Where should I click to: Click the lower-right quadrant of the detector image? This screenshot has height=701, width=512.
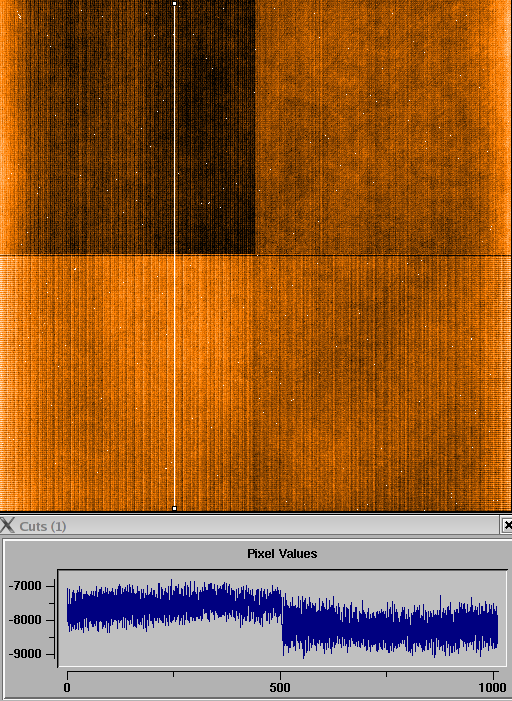384,383
